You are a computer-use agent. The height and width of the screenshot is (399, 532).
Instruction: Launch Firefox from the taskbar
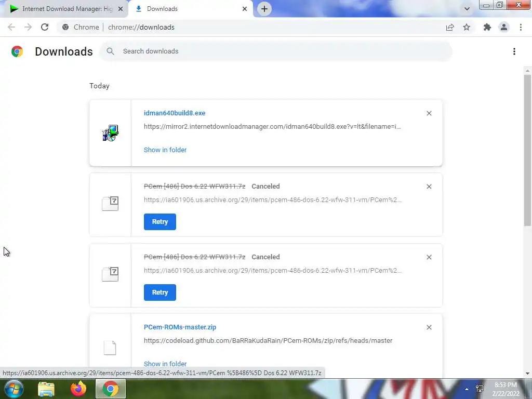(x=78, y=389)
